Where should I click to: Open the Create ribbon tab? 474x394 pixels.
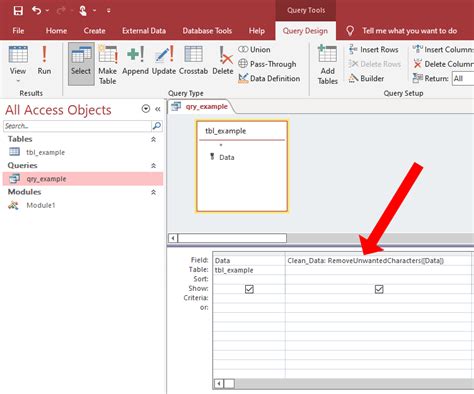coord(94,31)
